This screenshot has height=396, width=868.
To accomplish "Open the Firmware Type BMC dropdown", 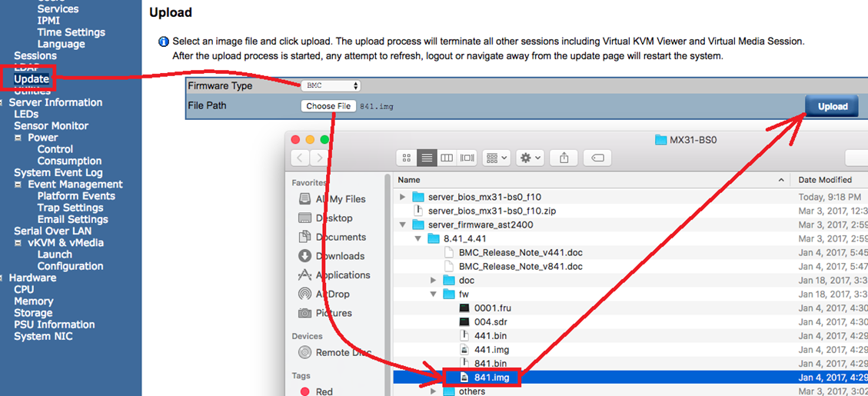I will (330, 86).
